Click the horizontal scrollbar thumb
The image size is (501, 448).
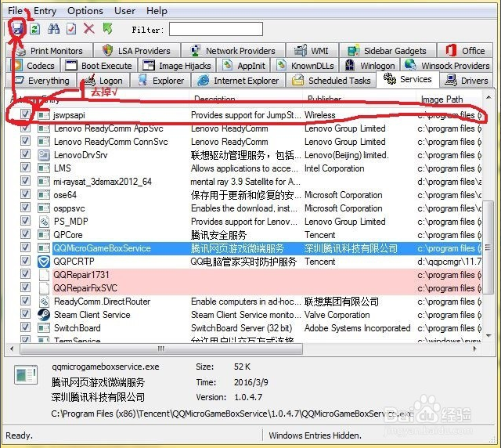(161, 349)
